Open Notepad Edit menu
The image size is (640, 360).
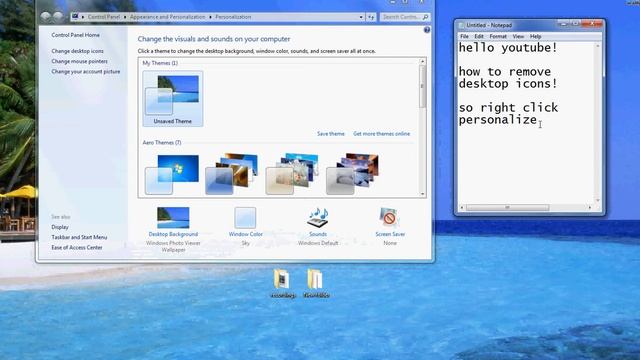(479, 36)
